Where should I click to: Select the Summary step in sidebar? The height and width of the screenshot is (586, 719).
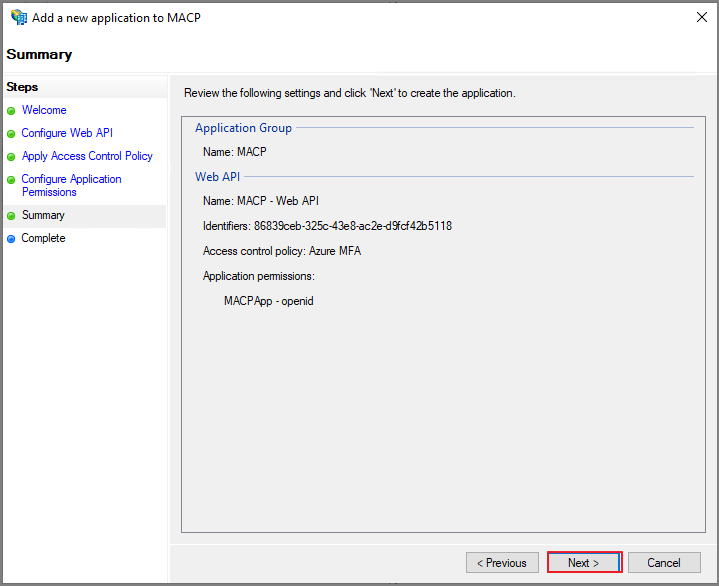pyautogui.click(x=43, y=215)
